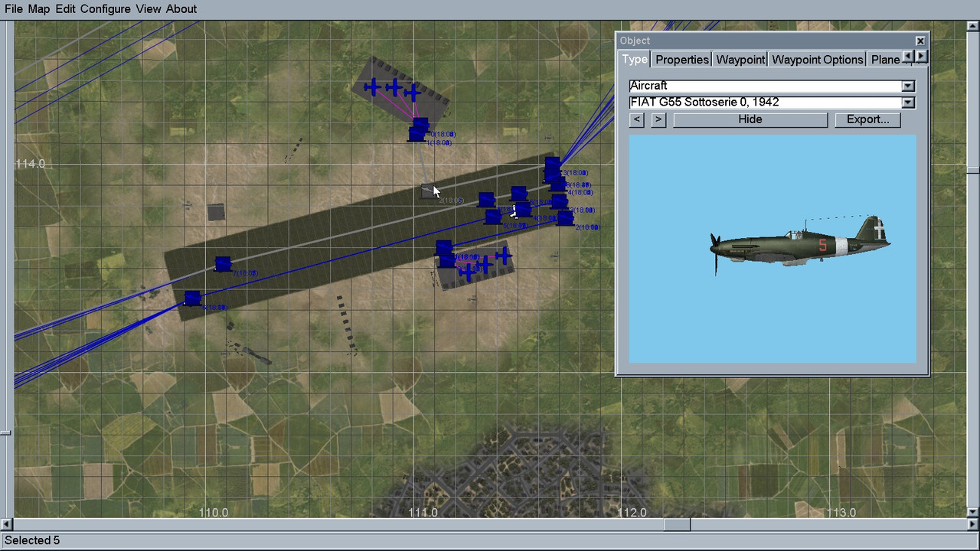Open the About menu

181,9
